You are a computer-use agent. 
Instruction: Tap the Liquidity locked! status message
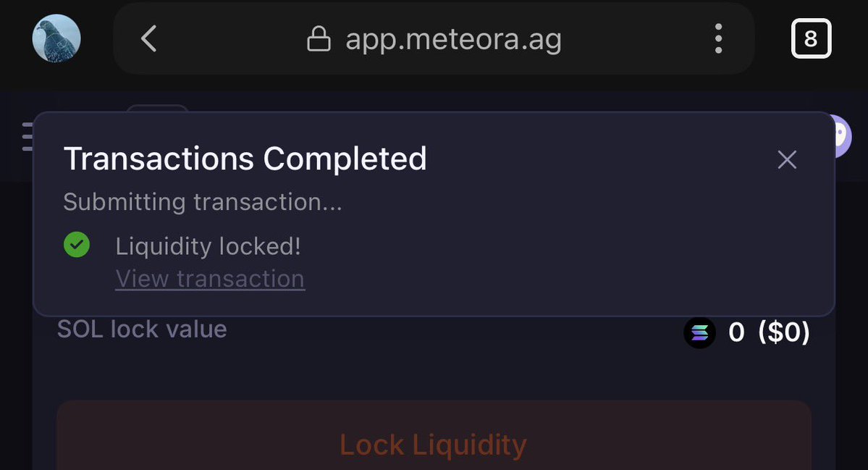pyautogui.click(x=208, y=246)
